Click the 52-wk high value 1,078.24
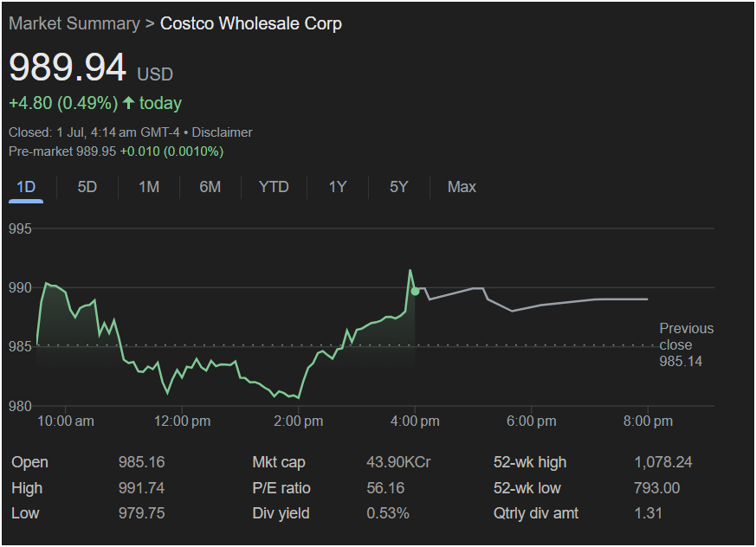Viewport: 756px width, 547px height. (663, 462)
